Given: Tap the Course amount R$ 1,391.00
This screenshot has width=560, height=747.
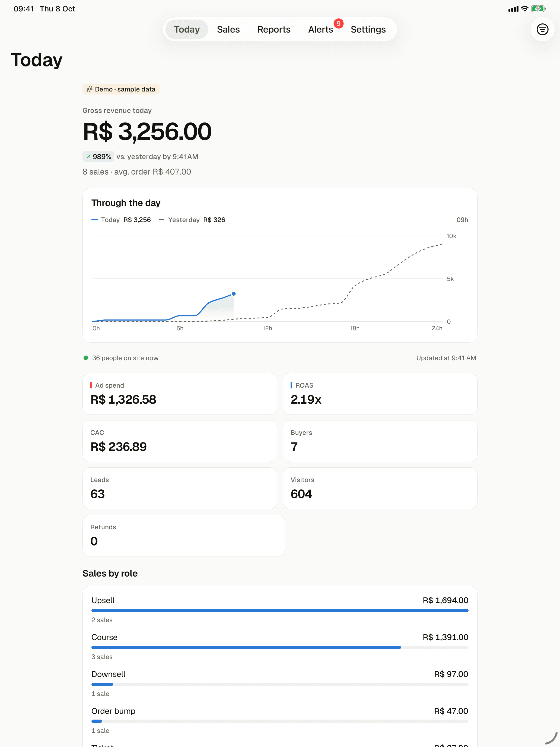Looking at the screenshot, I should coord(445,637).
